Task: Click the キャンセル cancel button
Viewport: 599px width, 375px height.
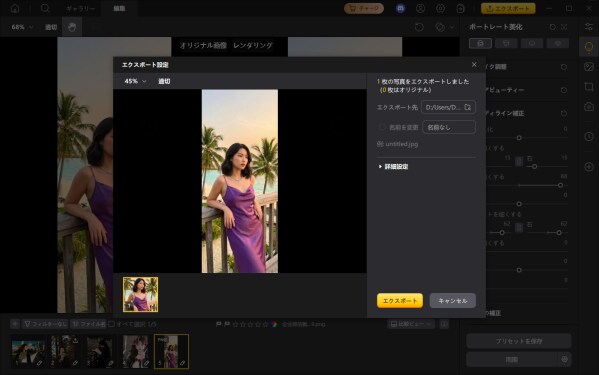Action: click(x=453, y=301)
